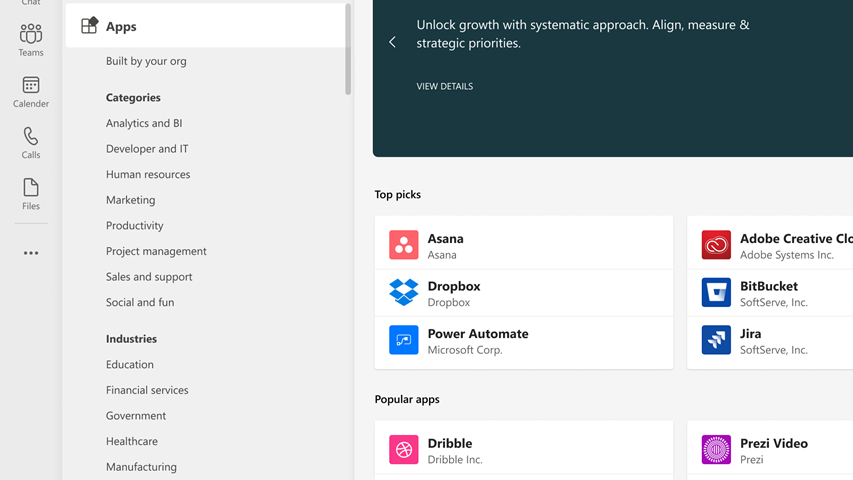
Task: Click the Dropbox app title text
Action: coord(454,286)
